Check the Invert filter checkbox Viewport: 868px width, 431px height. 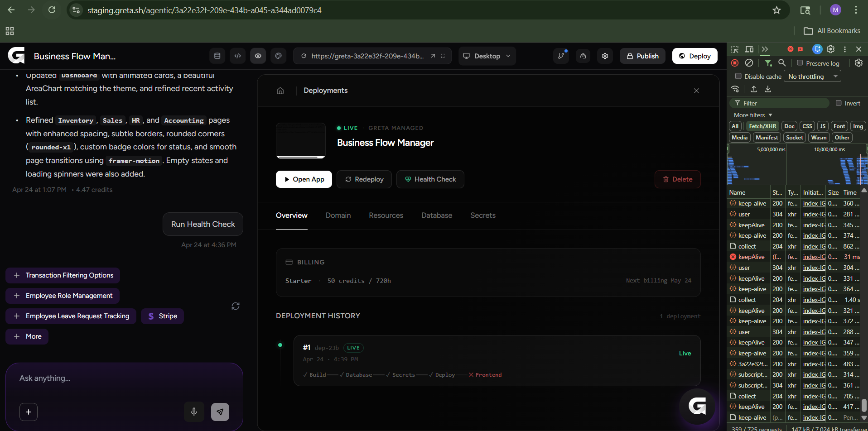pyautogui.click(x=839, y=103)
